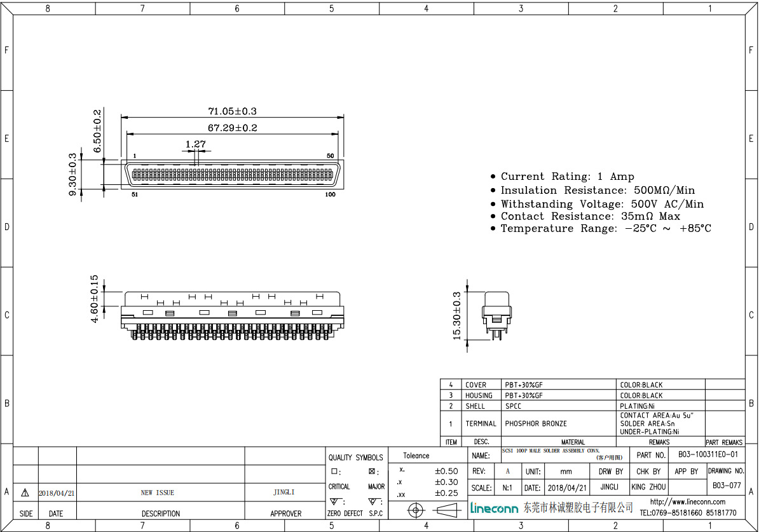Click the ZERO DEFECT triangle symbol
The image size is (759, 532).
[333, 501]
